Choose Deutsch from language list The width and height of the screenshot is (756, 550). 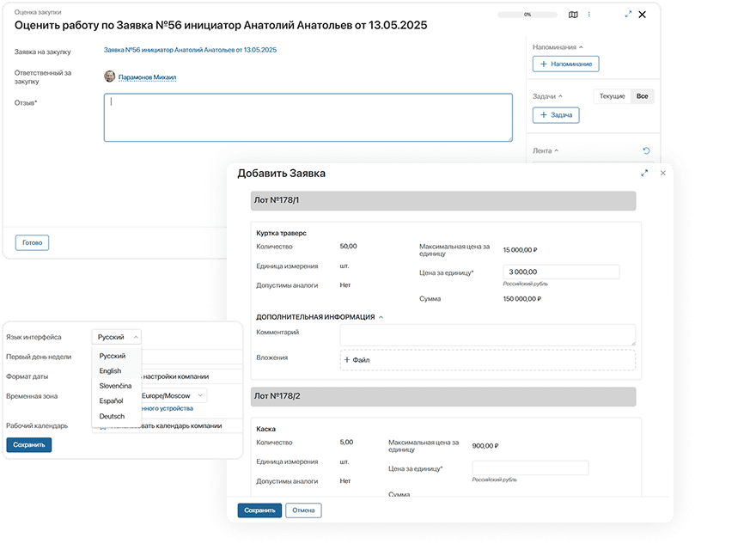point(112,416)
